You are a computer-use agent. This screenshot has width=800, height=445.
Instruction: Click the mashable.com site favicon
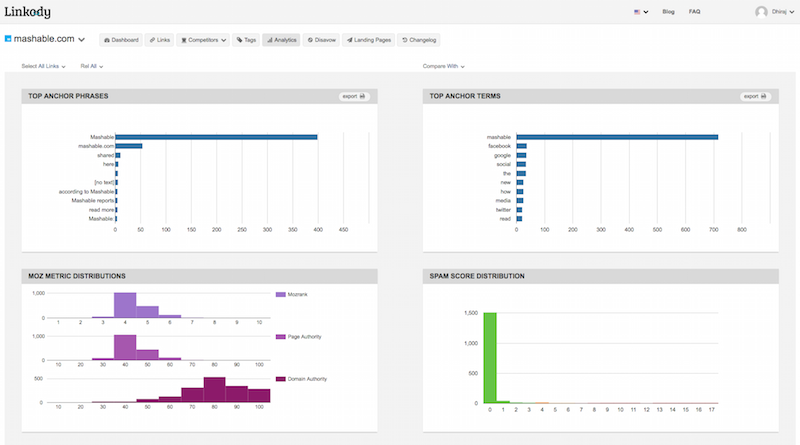pyautogui.click(x=8, y=39)
